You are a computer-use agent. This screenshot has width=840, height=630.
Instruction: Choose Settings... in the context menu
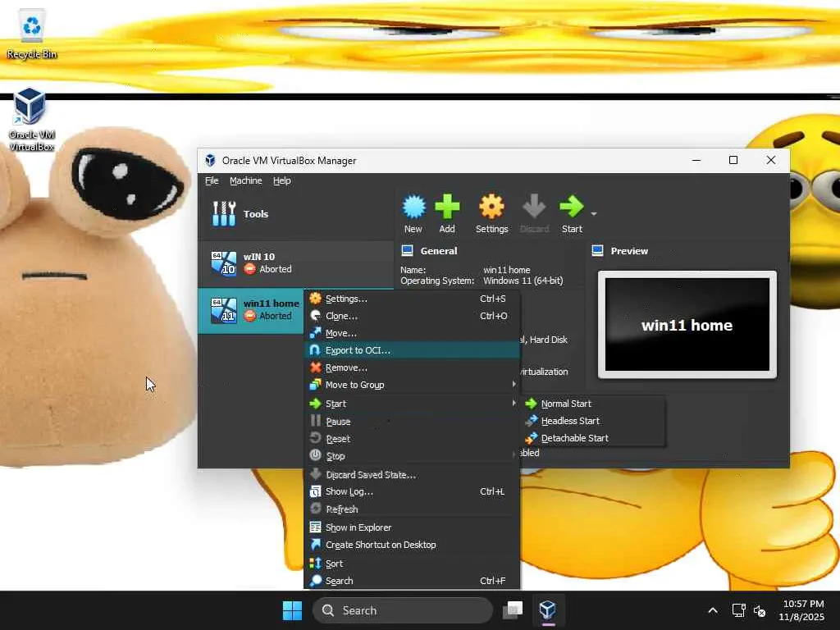[412, 299]
